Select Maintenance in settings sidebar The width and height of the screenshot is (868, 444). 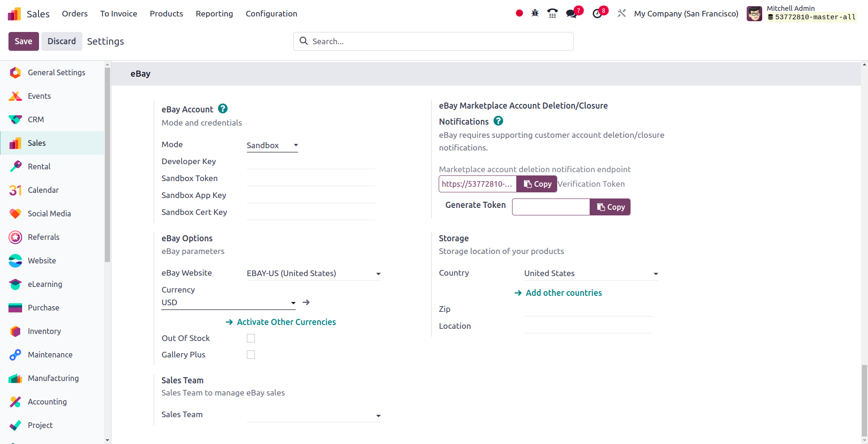point(52,355)
